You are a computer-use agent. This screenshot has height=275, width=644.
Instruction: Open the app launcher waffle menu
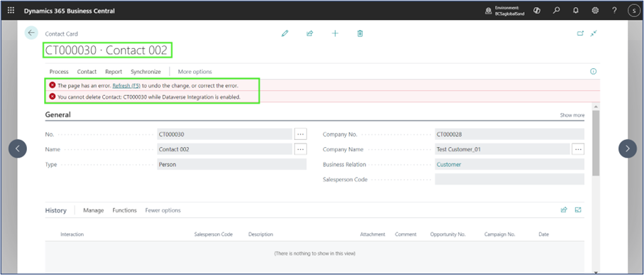11,10
